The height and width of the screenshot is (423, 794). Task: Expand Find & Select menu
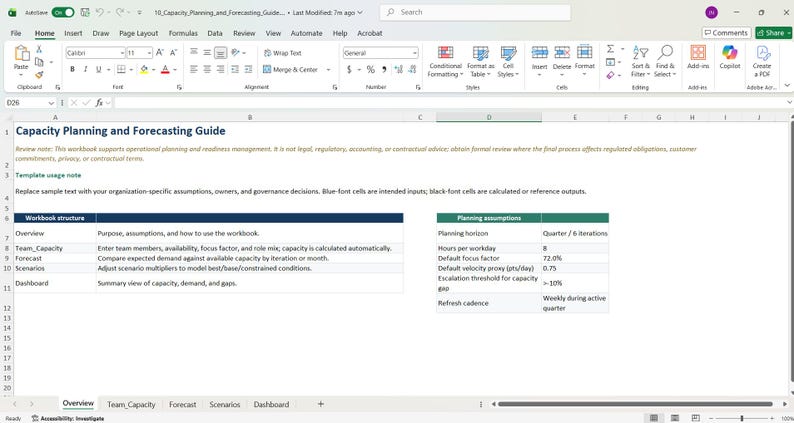coord(664,61)
